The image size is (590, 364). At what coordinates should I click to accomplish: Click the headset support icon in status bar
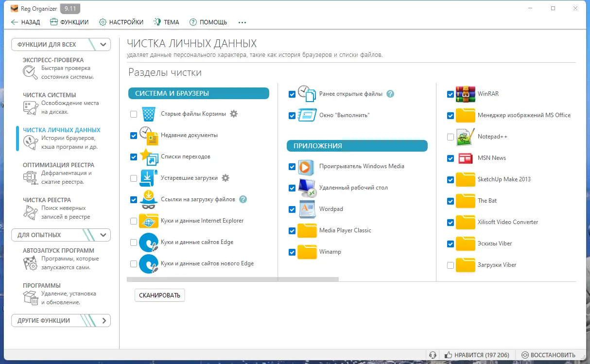tap(433, 355)
